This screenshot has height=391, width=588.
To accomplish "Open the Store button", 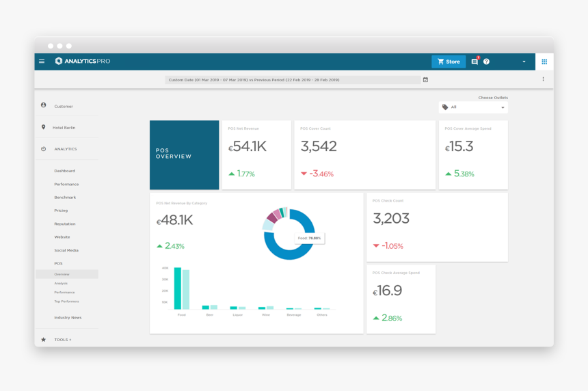I will 449,62.
